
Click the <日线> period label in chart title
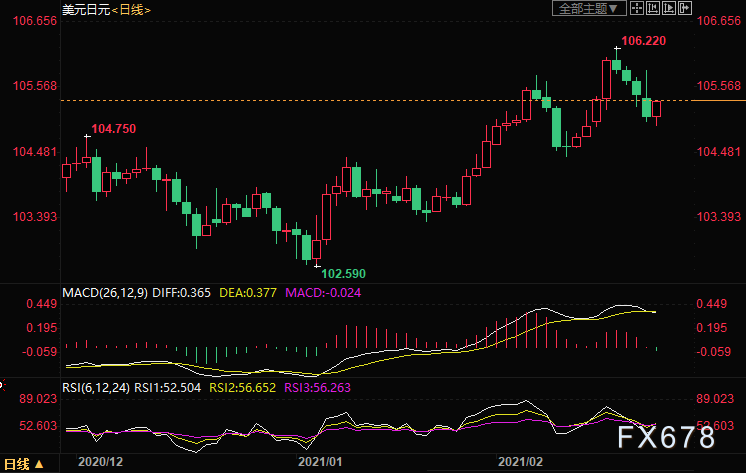coord(131,10)
